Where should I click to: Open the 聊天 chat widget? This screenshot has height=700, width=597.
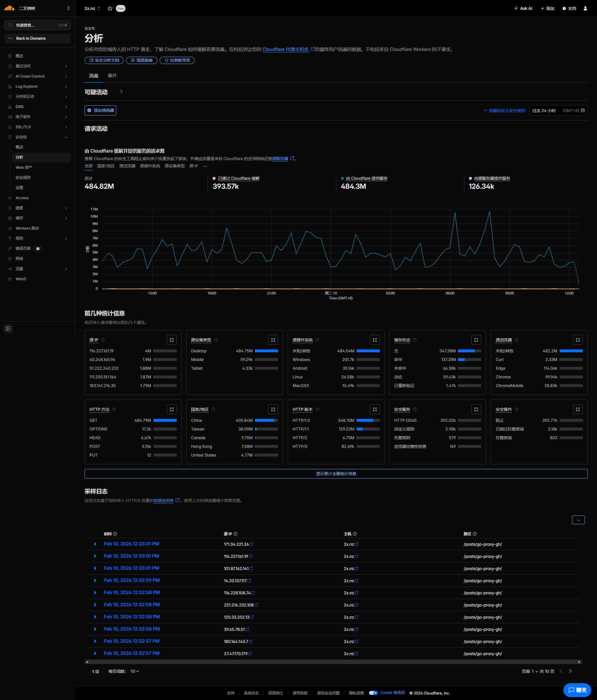577,690
